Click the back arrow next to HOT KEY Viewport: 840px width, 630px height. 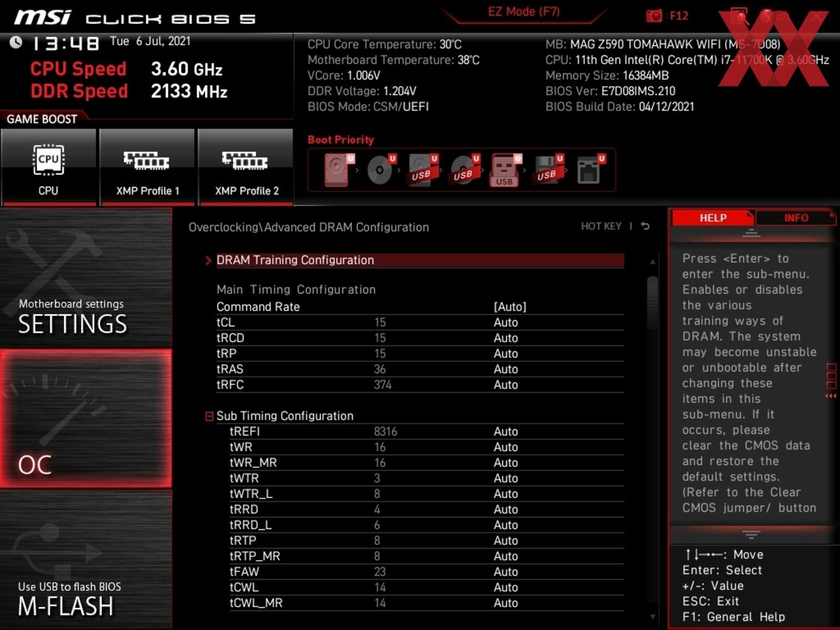coord(645,226)
